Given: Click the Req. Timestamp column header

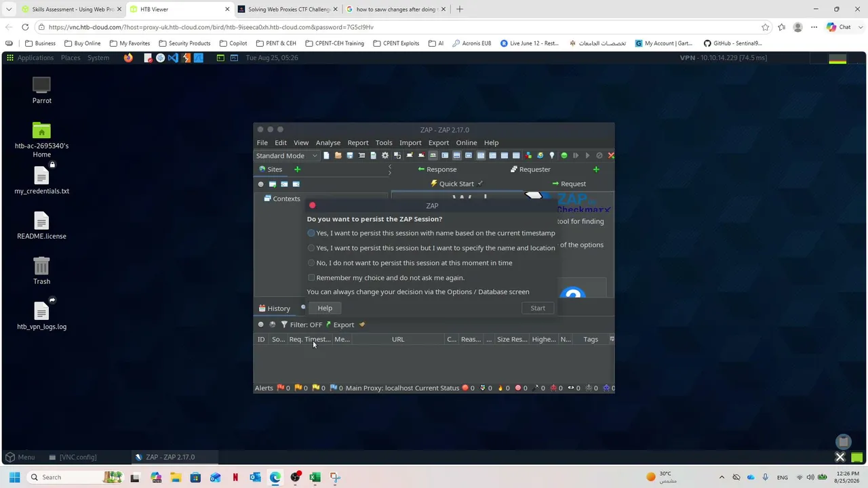Looking at the screenshot, I should [x=309, y=340].
